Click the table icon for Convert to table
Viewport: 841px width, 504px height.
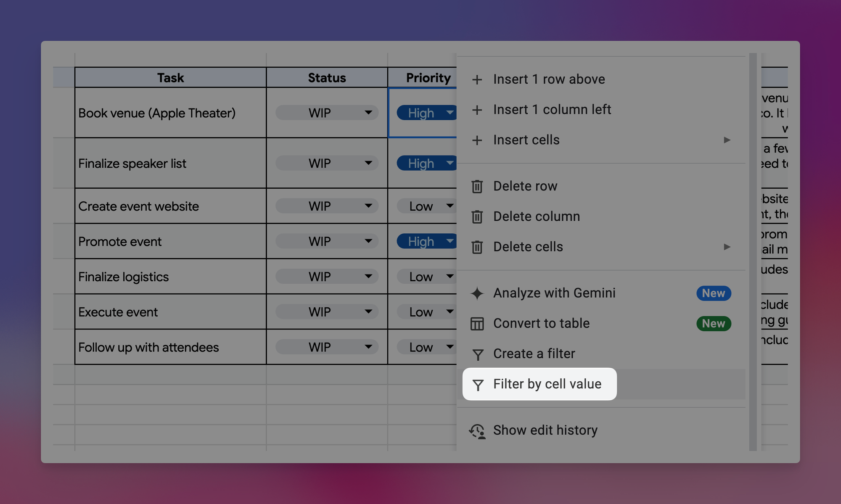(x=477, y=324)
